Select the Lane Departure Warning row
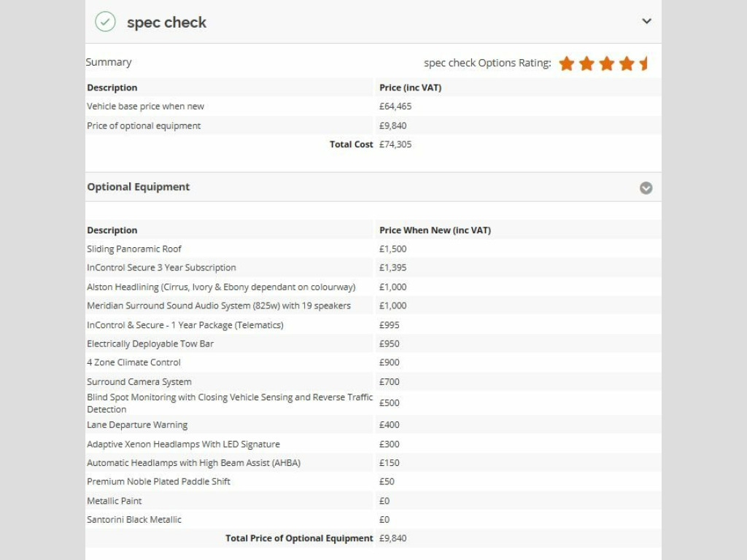 pos(137,425)
